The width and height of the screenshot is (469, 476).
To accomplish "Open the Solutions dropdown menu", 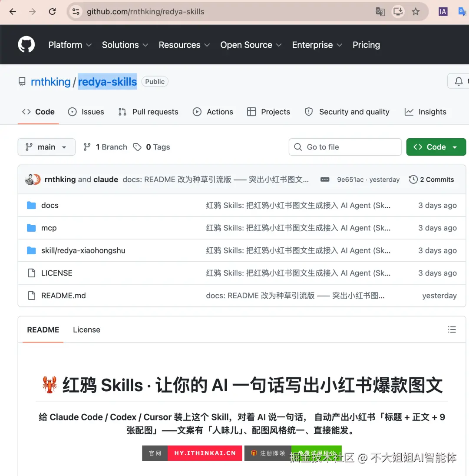I will [125, 45].
